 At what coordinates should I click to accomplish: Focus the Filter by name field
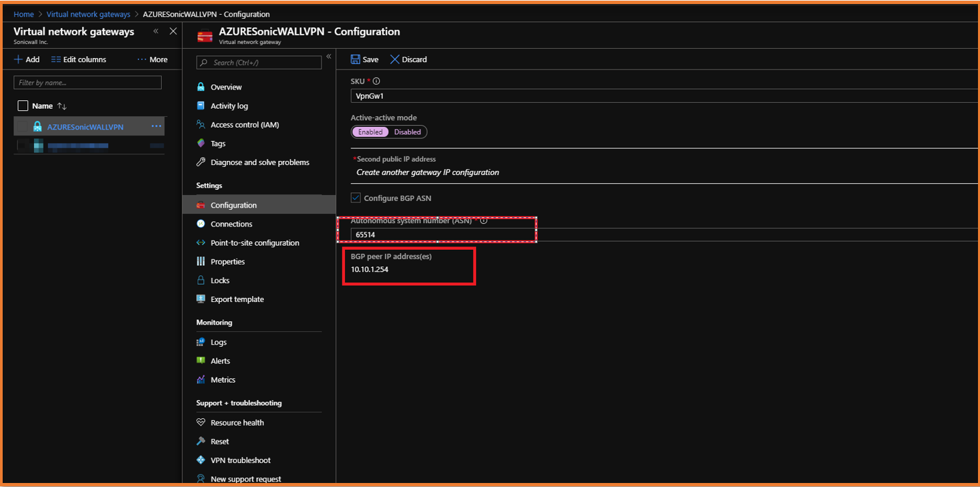pos(88,83)
